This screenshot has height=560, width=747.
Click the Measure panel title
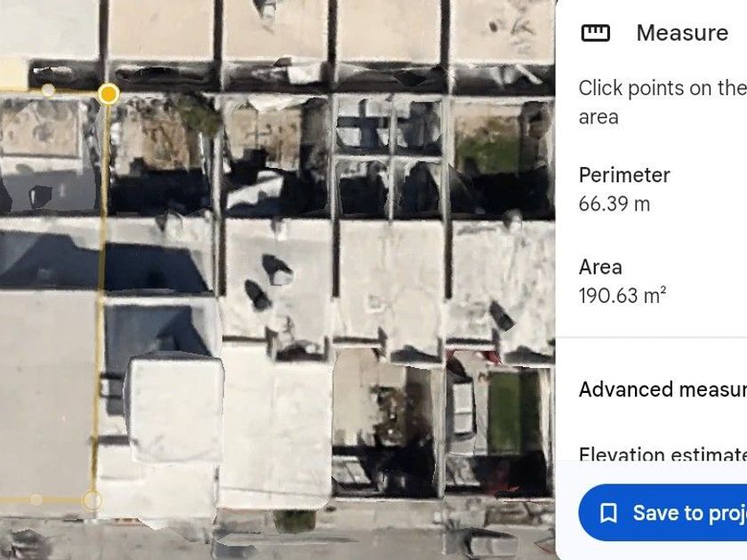point(682,33)
